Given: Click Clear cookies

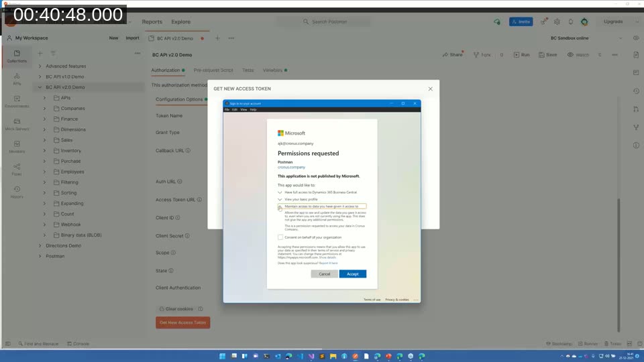Looking at the screenshot, I should coord(176,309).
